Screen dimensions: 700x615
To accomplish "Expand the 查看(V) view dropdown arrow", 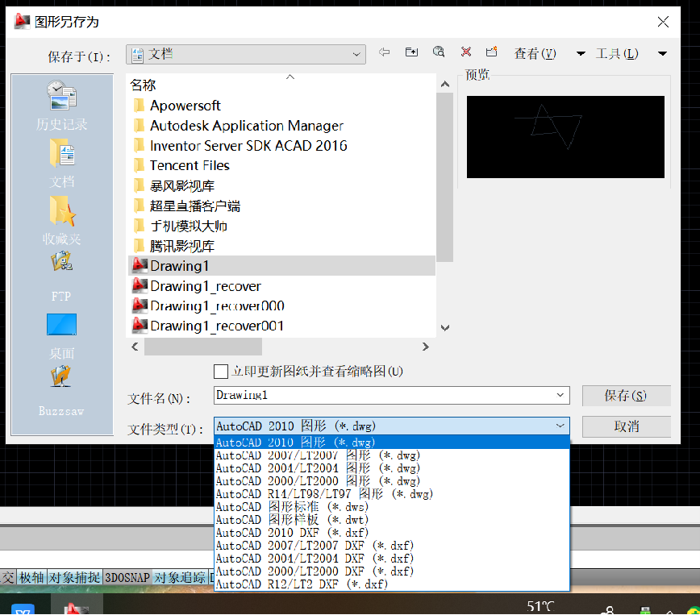I will 581,53.
